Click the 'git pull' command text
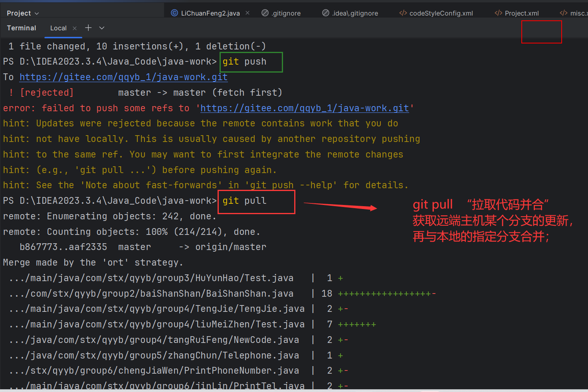This screenshot has width=588, height=392. [x=244, y=201]
